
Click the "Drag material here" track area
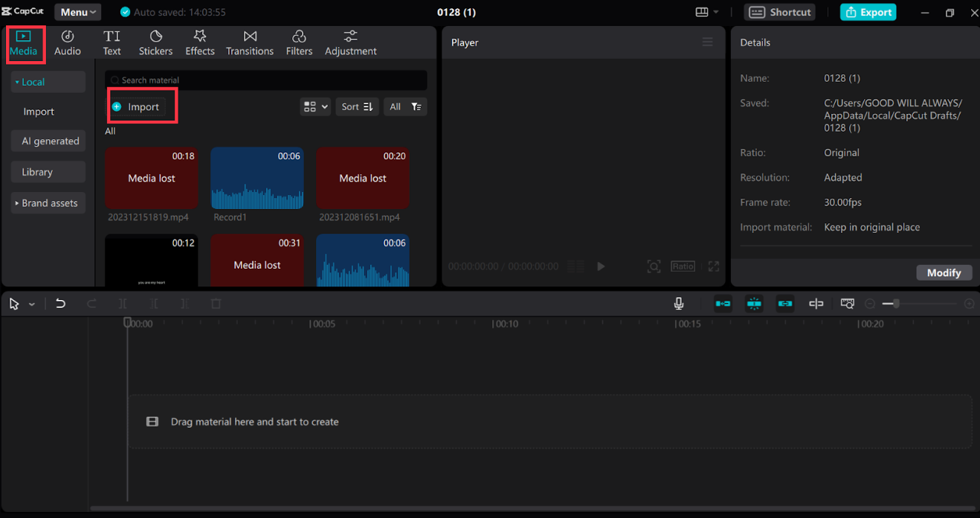550,421
